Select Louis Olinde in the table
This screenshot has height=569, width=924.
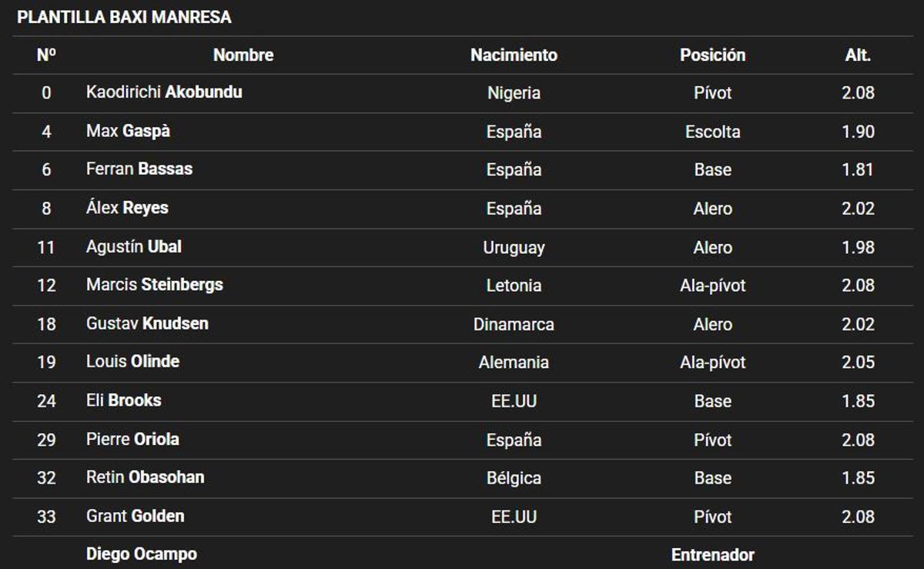pos(132,362)
